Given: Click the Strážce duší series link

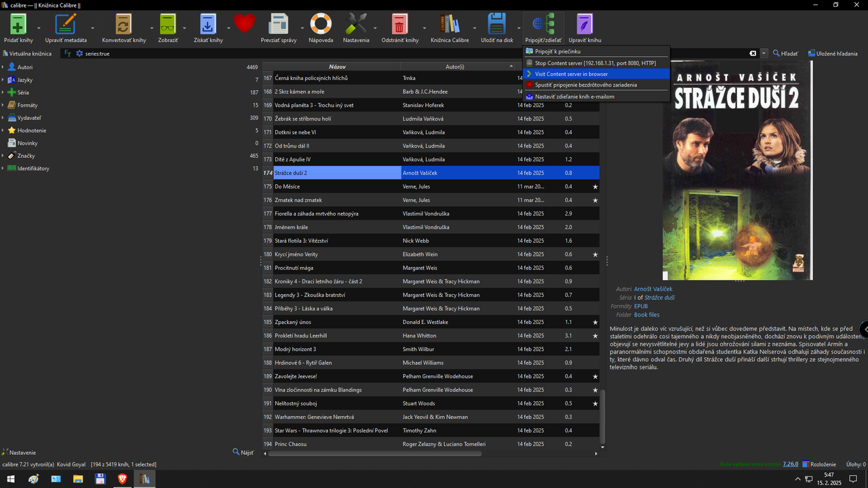Looking at the screenshot, I should (659, 298).
